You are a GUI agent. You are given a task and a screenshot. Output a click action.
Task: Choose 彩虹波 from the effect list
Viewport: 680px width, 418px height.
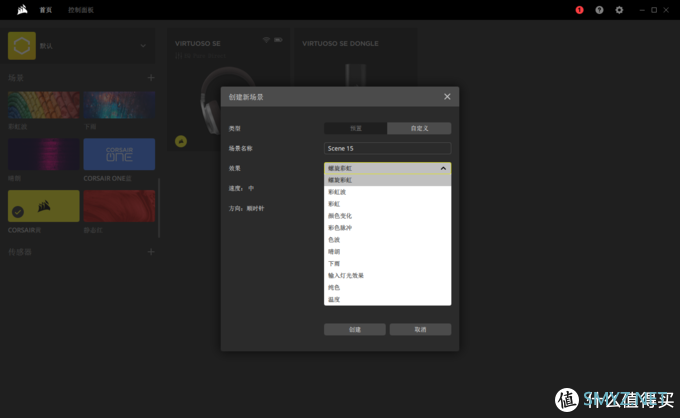[387, 192]
